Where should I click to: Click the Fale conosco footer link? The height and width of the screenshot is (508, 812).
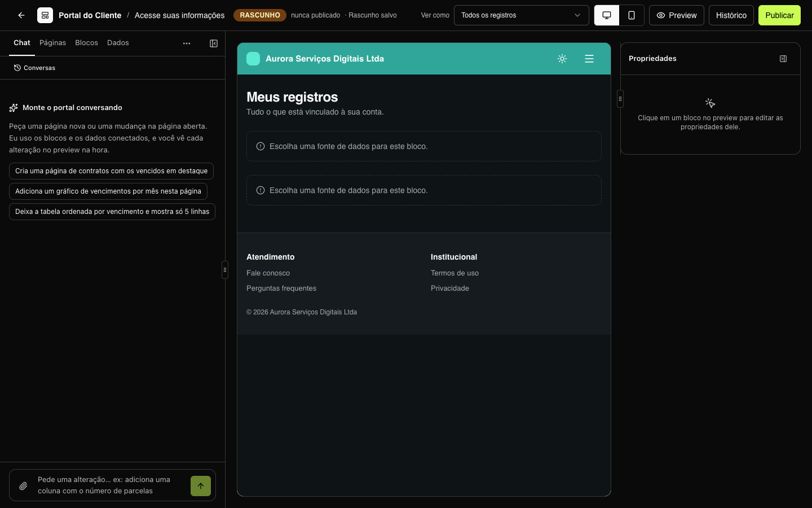pyautogui.click(x=268, y=273)
